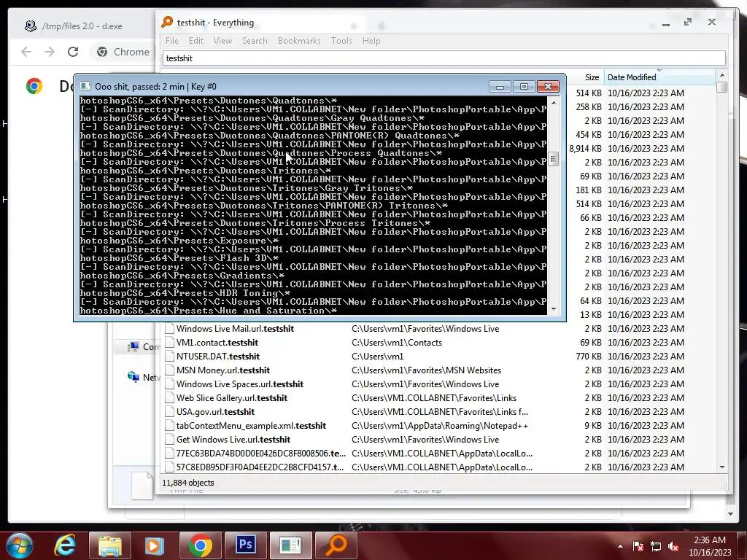747x560 pixels.
Task: Switch to Chrome from taskbar
Action: tap(200, 545)
